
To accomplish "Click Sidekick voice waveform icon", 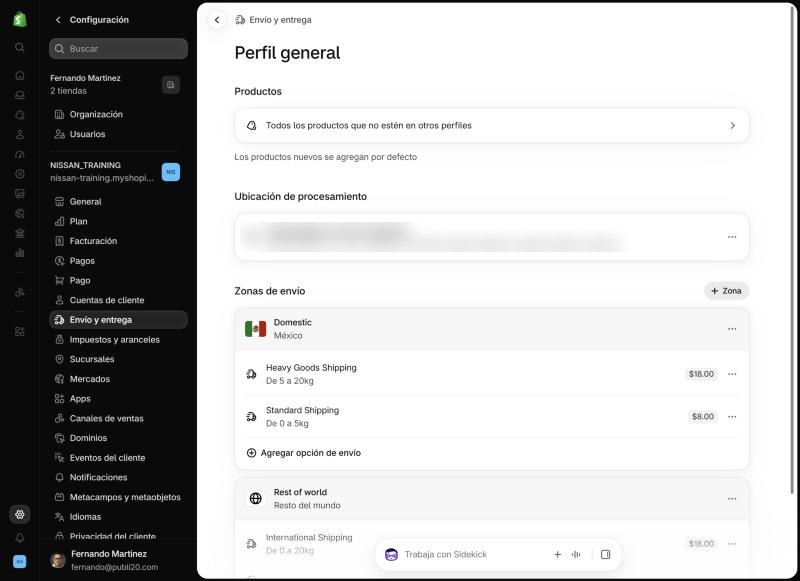I will click(x=576, y=554).
